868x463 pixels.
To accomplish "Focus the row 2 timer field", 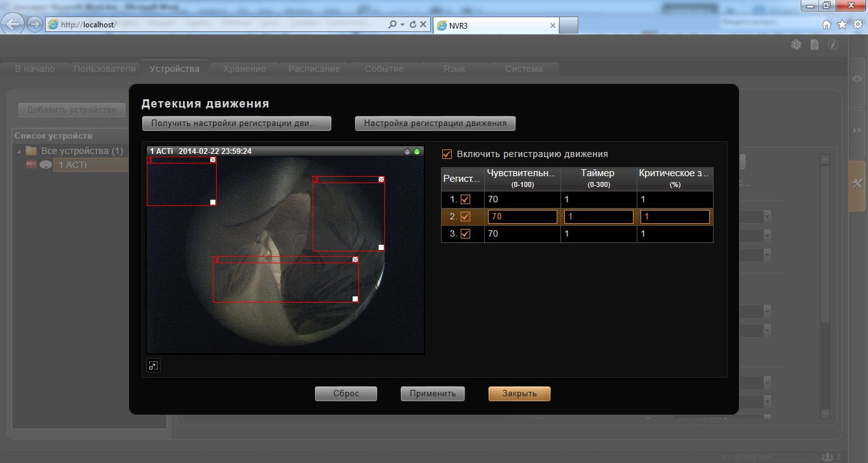I will tap(599, 216).
